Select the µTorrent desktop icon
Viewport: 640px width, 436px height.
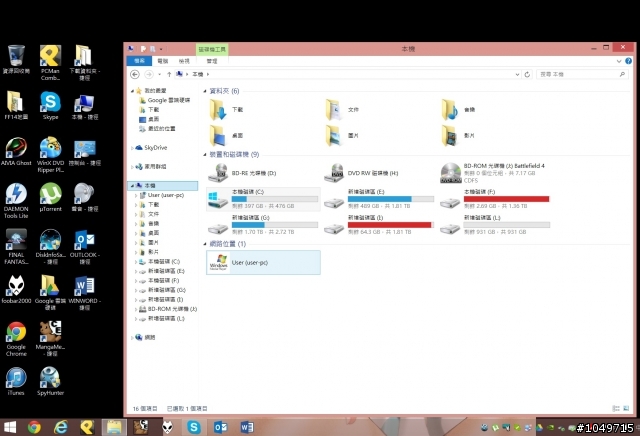tap(50, 197)
